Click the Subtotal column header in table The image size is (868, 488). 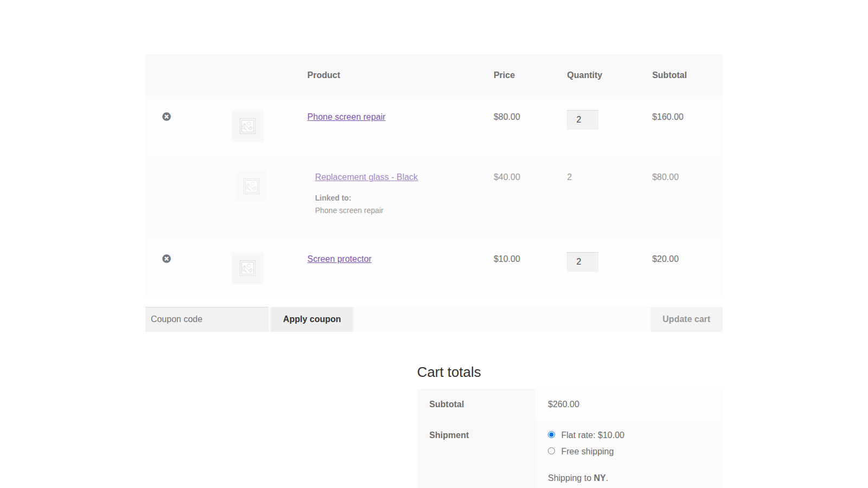669,75
